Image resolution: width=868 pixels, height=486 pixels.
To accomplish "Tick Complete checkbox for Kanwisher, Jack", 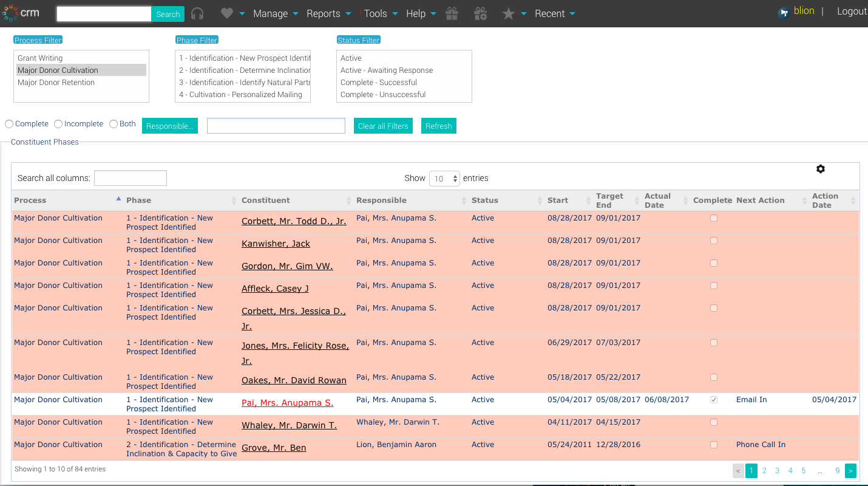I will pyautogui.click(x=714, y=241).
